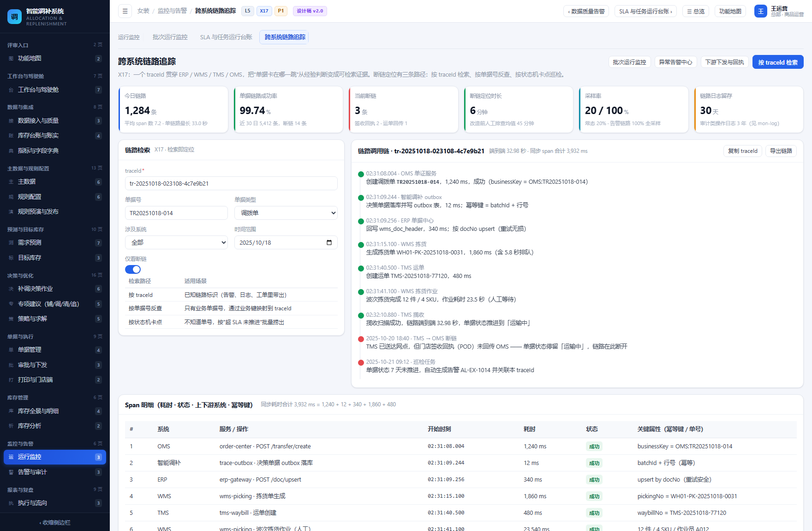Click the icon beside 指标与字段字典 in sidebar
Screen dimensions: 812x531
click(x=11, y=151)
